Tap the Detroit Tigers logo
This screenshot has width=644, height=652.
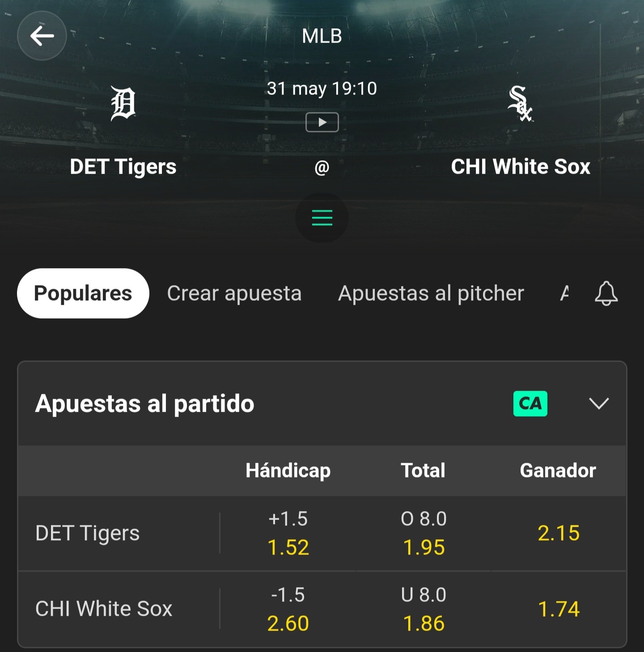(x=123, y=103)
